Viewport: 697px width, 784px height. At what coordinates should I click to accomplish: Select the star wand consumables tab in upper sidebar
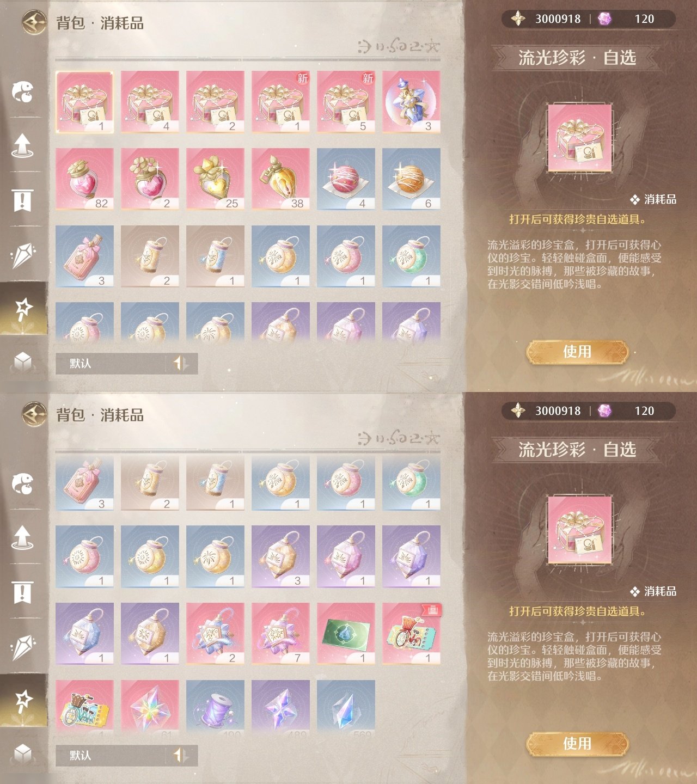point(23,308)
